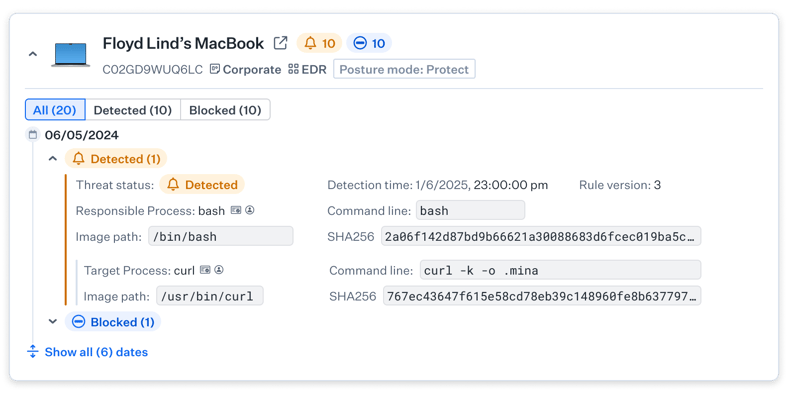This screenshot has width=788, height=394.
Task: Click the Blocked (1) group pill
Action: (x=113, y=322)
